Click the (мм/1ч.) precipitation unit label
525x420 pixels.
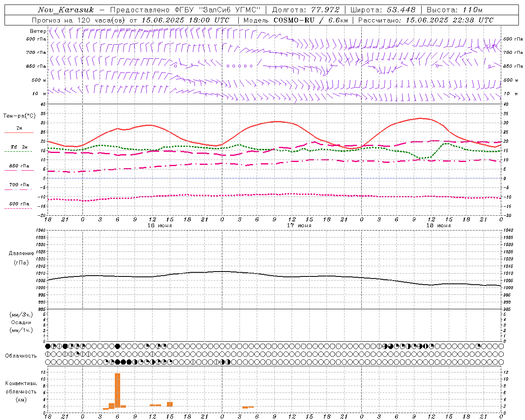point(21,330)
